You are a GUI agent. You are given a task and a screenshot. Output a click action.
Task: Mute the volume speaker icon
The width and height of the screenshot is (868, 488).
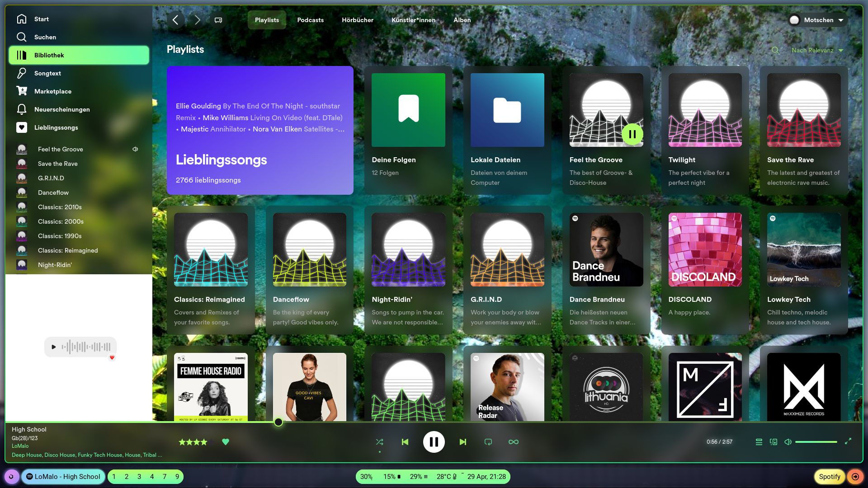tap(788, 442)
